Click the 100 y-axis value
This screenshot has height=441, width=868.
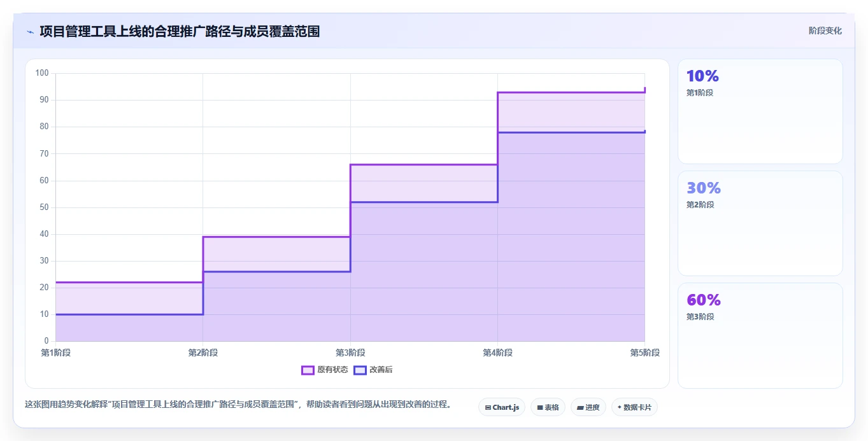tap(42, 73)
